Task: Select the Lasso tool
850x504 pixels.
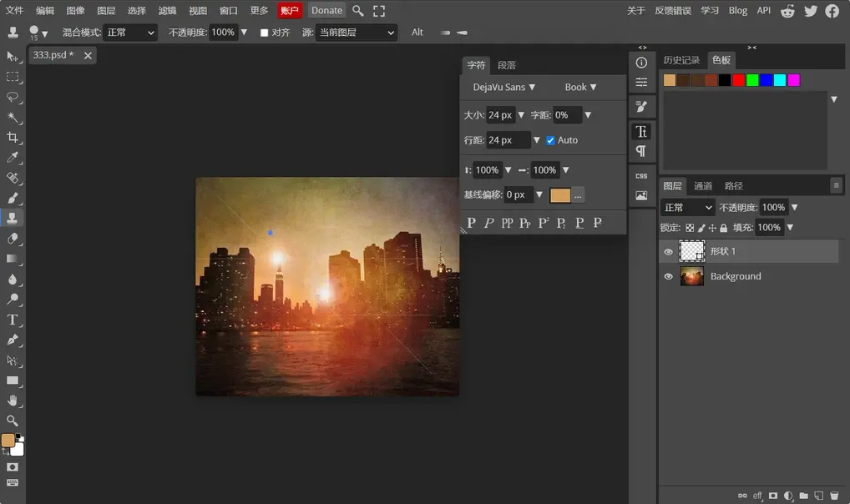Action: (12, 97)
